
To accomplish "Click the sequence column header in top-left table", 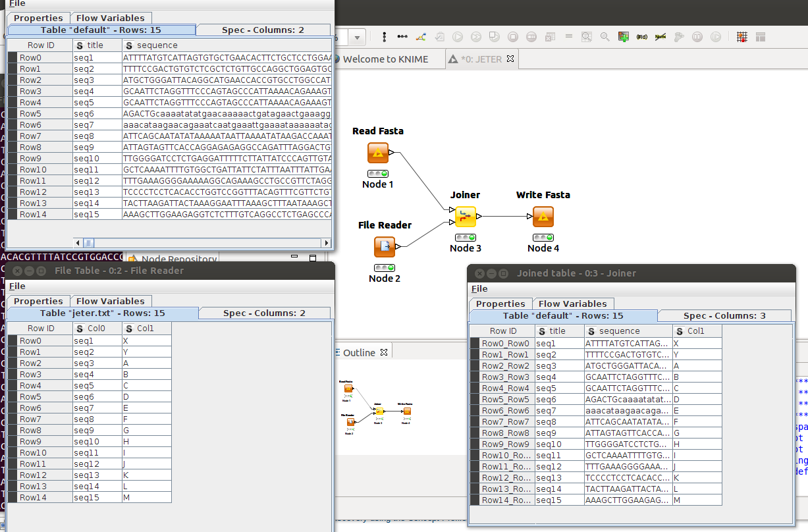I will click(227, 45).
